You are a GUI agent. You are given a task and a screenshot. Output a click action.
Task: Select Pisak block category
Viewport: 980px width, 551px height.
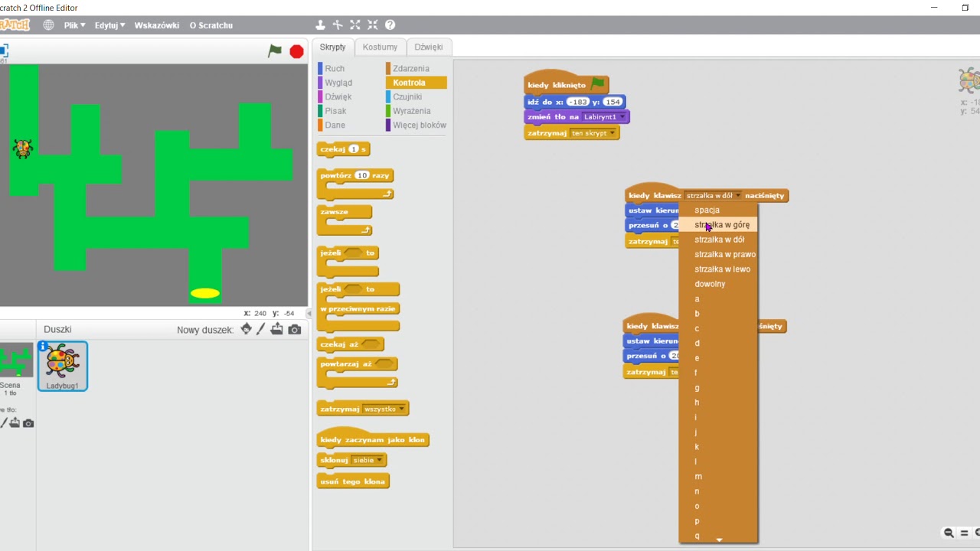click(335, 111)
